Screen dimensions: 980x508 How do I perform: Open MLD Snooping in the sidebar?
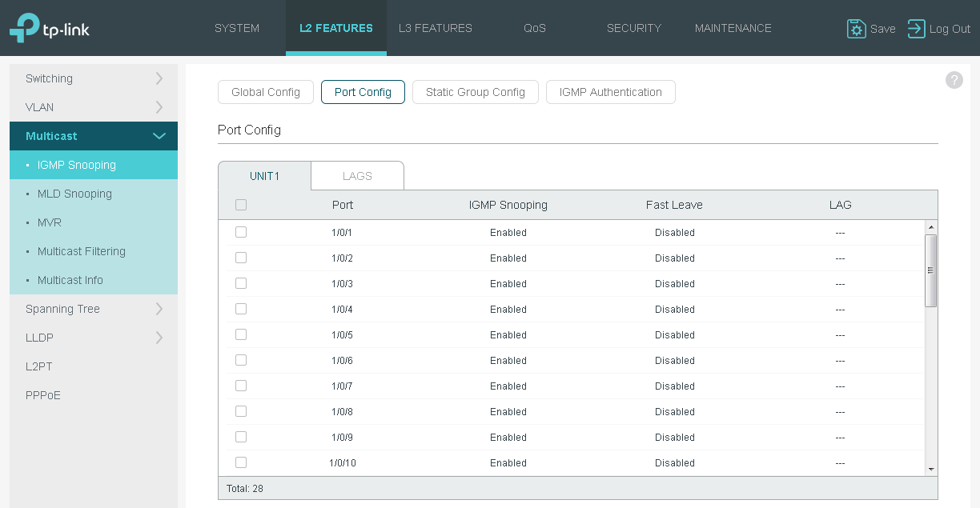pos(74,194)
